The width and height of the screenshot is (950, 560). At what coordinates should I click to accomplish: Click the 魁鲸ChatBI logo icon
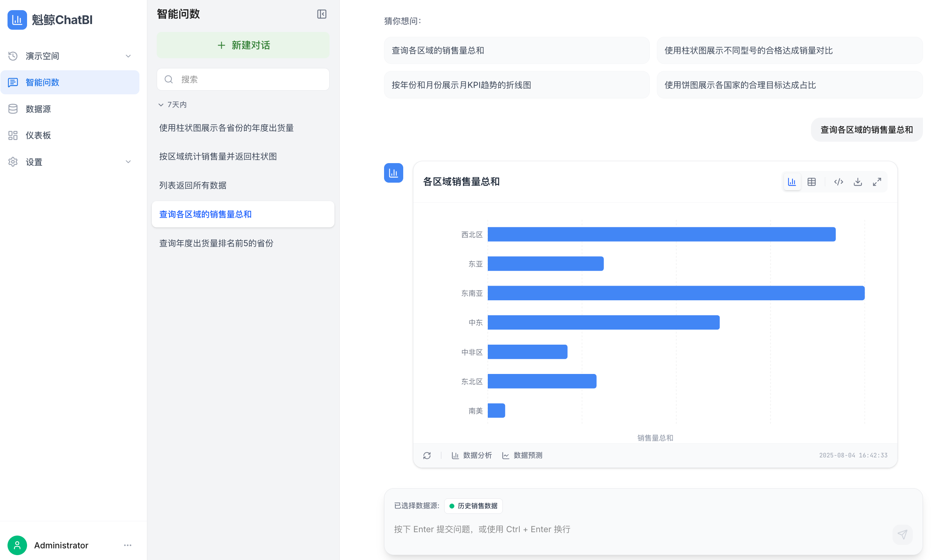pyautogui.click(x=17, y=20)
